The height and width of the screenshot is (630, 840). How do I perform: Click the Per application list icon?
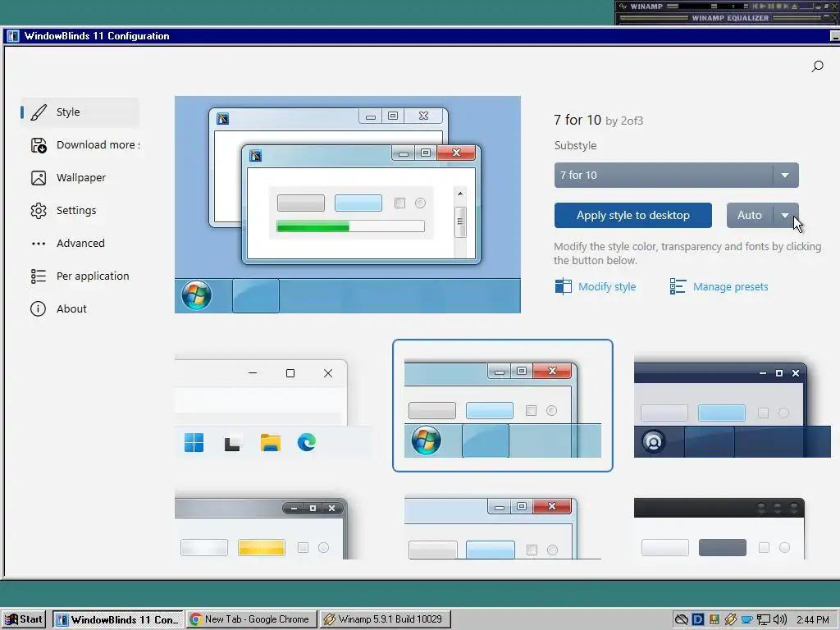coord(39,276)
